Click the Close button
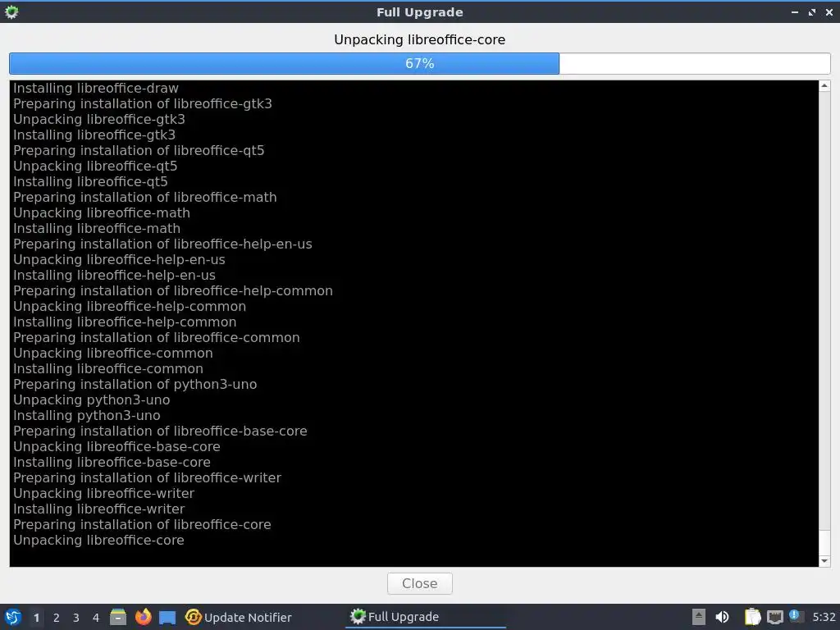 click(419, 583)
